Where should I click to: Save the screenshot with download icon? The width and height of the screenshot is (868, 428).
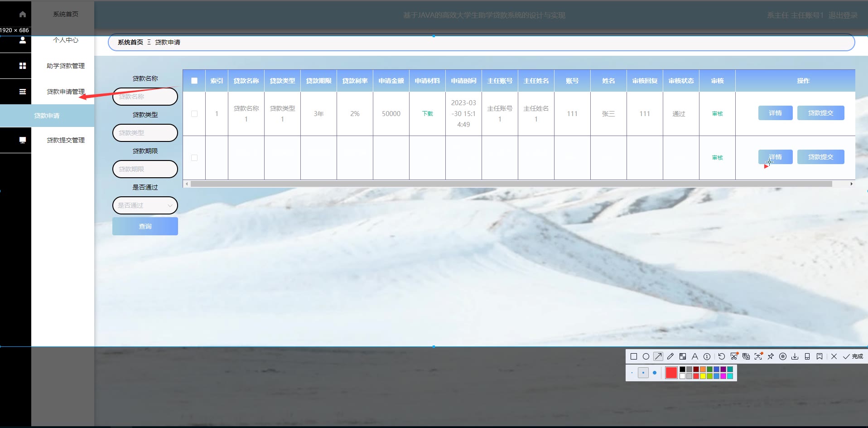click(x=795, y=356)
